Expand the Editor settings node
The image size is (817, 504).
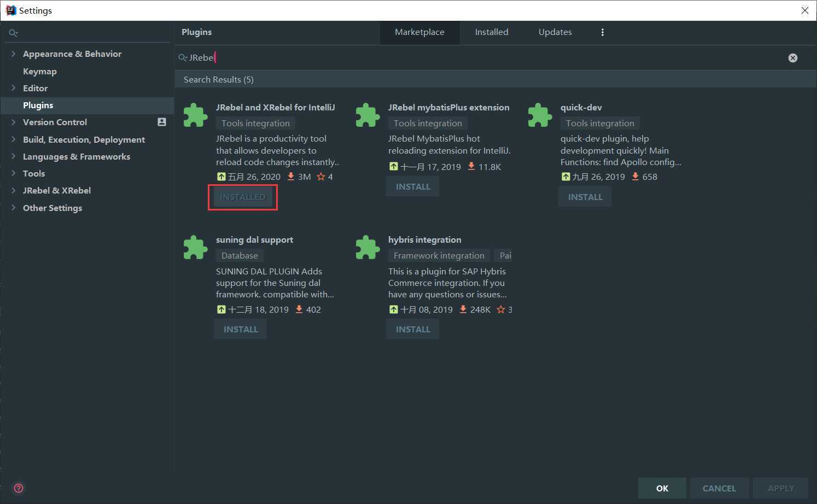coord(14,88)
